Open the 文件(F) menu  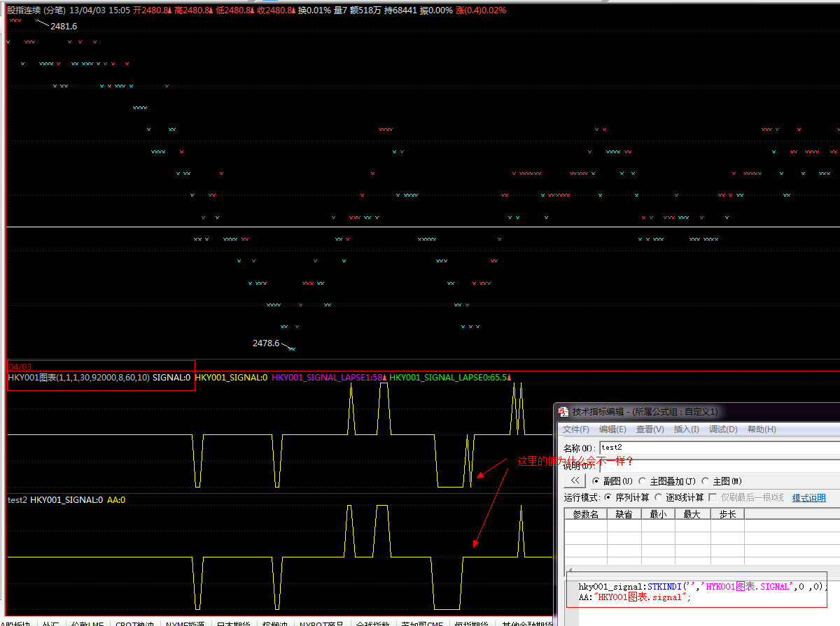tap(576, 429)
